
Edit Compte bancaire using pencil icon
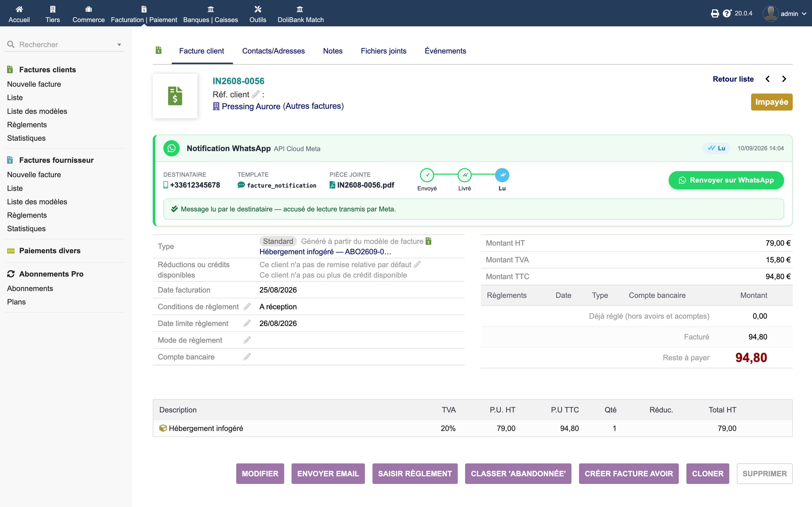[x=247, y=357]
